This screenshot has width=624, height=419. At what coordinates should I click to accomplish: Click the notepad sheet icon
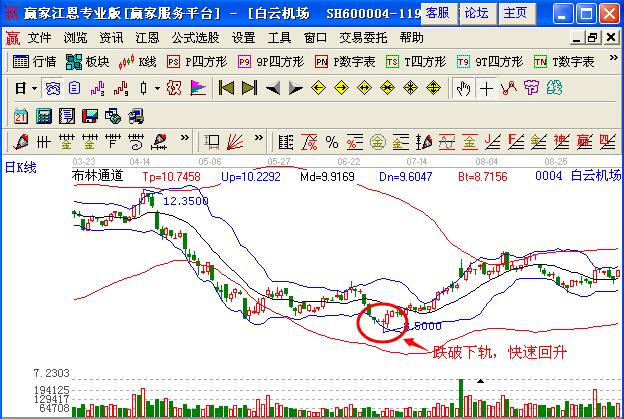tap(67, 116)
